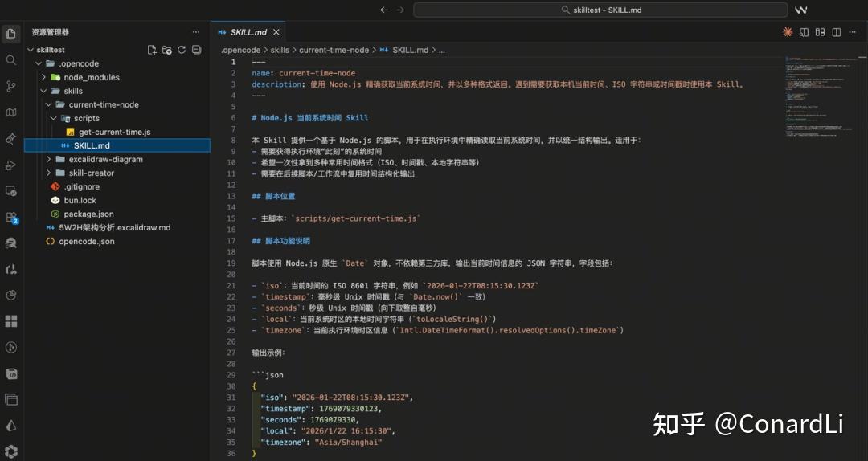Click the code brackets window icon in activity bar
The height and width of the screenshot is (461, 868).
10,373
